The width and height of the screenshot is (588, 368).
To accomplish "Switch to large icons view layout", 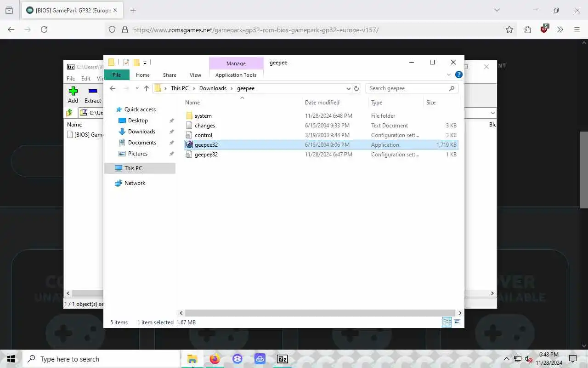I will [x=457, y=322].
